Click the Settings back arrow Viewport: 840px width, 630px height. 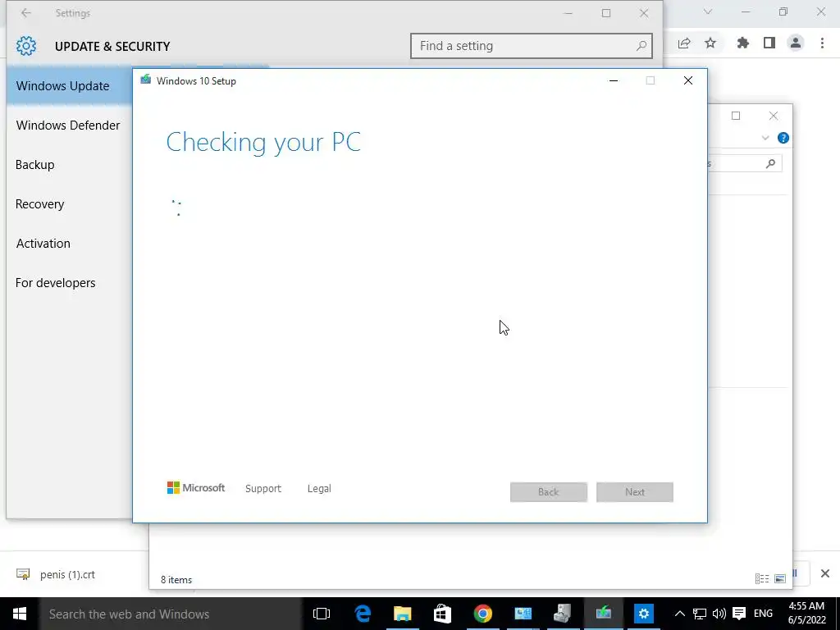25,13
